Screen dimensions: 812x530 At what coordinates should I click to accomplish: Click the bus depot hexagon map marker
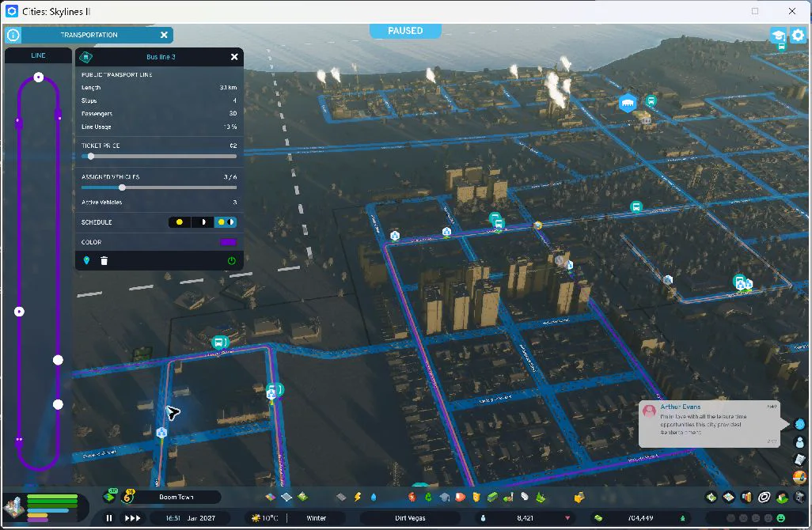click(x=628, y=103)
